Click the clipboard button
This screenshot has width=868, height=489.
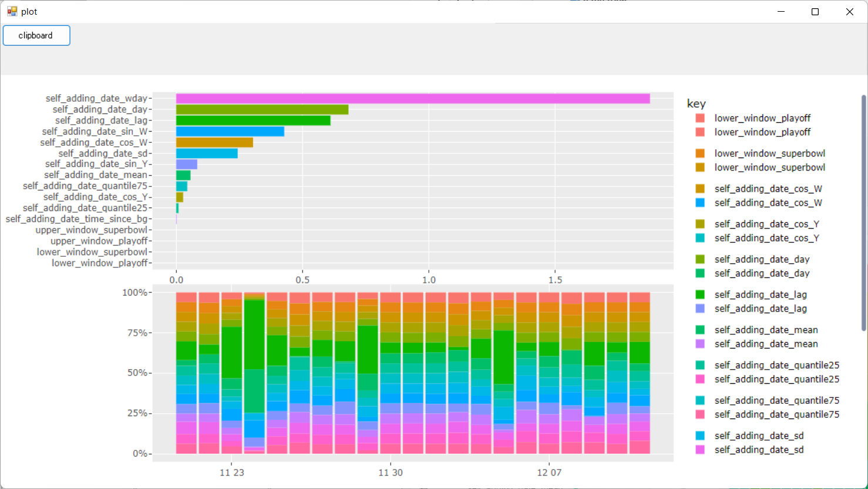tap(36, 35)
